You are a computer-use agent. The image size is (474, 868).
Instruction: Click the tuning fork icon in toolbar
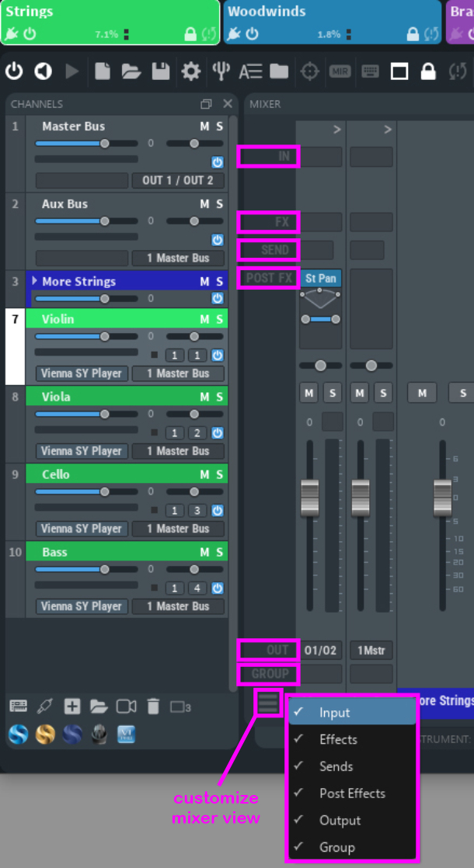coord(221,72)
